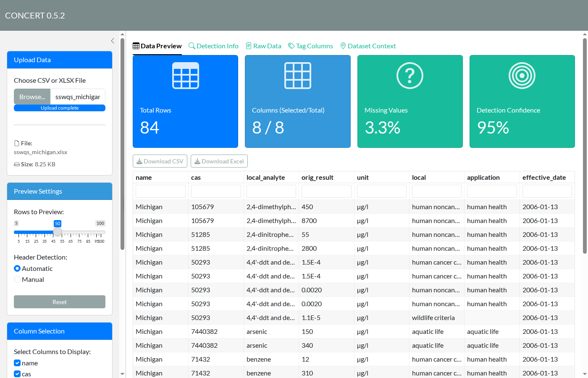Click the orig_result filter field
588x378 pixels.
[326, 192]
